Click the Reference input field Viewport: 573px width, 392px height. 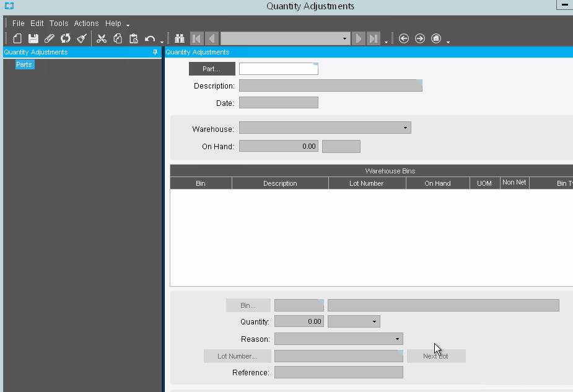pos(339,372)
